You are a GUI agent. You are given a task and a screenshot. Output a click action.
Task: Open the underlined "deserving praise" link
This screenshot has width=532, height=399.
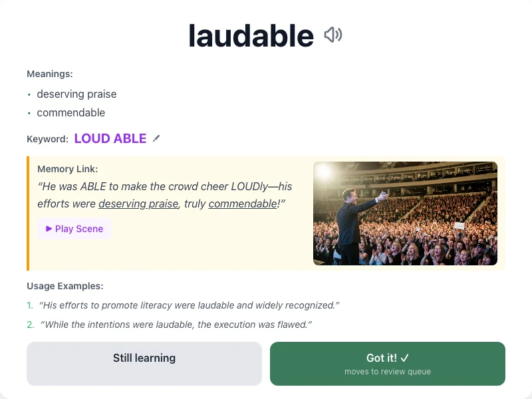point(138,204)
